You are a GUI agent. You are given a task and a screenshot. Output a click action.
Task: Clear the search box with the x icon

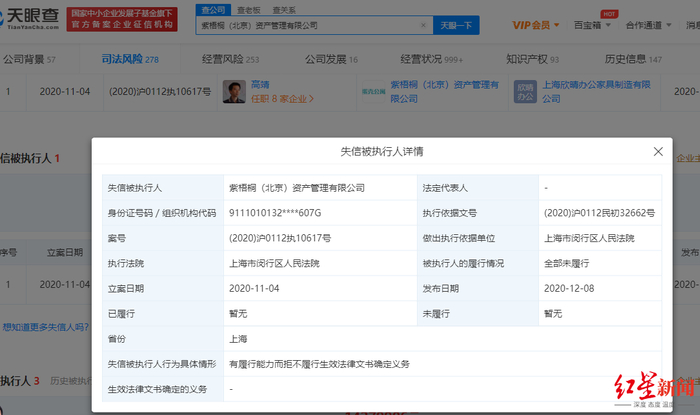coord(423,25)
